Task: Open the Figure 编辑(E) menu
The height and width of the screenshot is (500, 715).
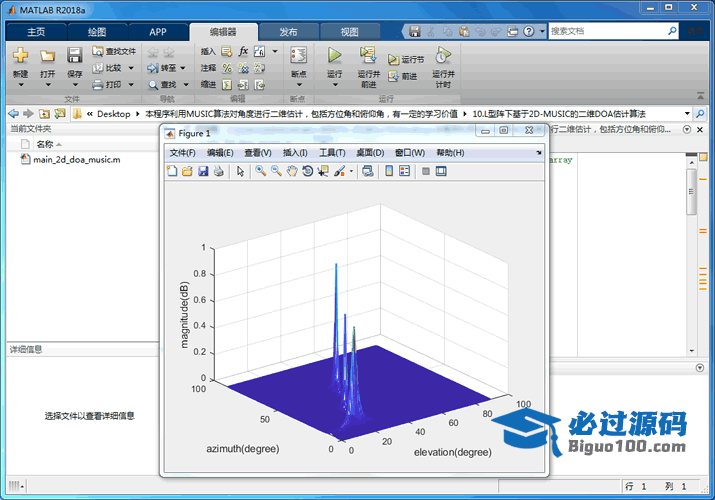Action: coord(220,153)
